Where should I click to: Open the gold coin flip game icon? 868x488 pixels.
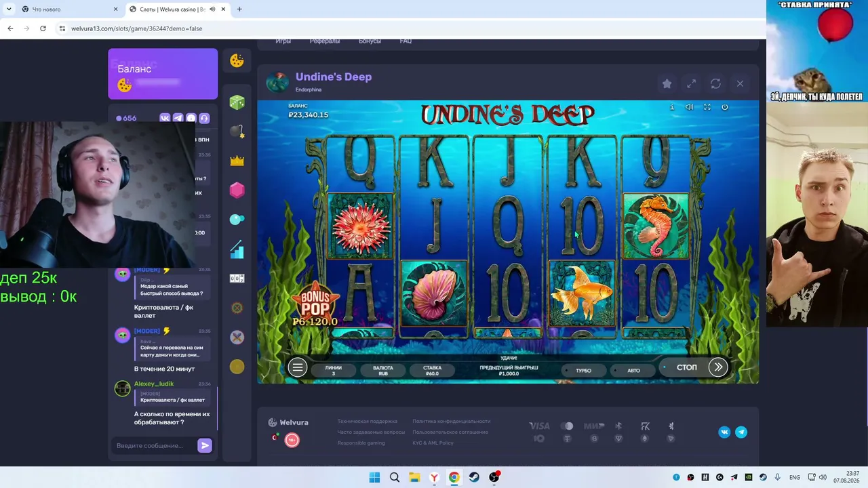(x=237, y=367)
